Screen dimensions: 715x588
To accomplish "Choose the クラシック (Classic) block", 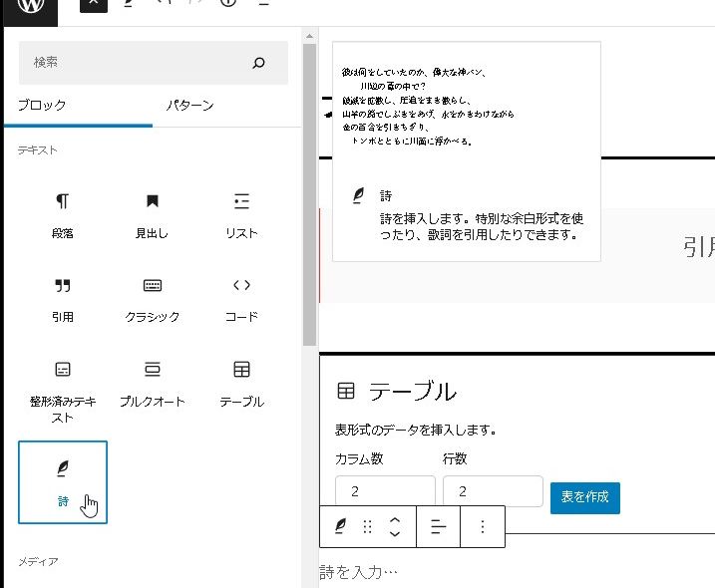I will tap(152, 298).
